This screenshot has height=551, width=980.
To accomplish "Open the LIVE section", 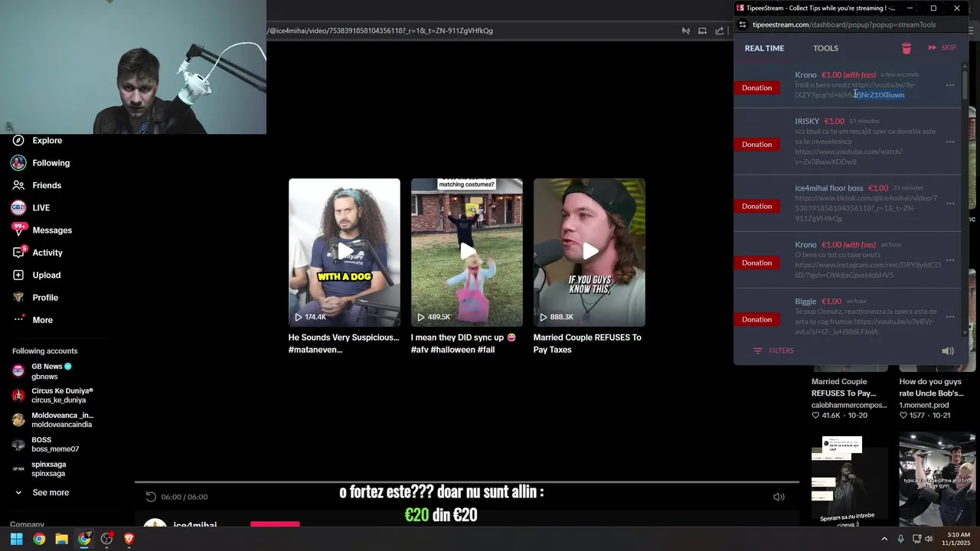I will coord(31,207).
